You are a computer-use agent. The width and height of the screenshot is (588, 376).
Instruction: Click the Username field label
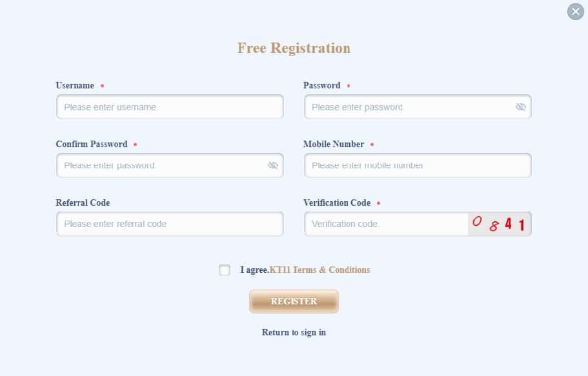coord(75,86)
